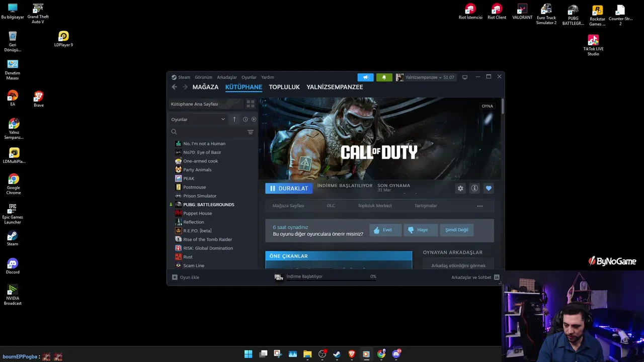644x362 pixels.
Task: Open advanced filter options icon
Action: [x=251, y=132]
